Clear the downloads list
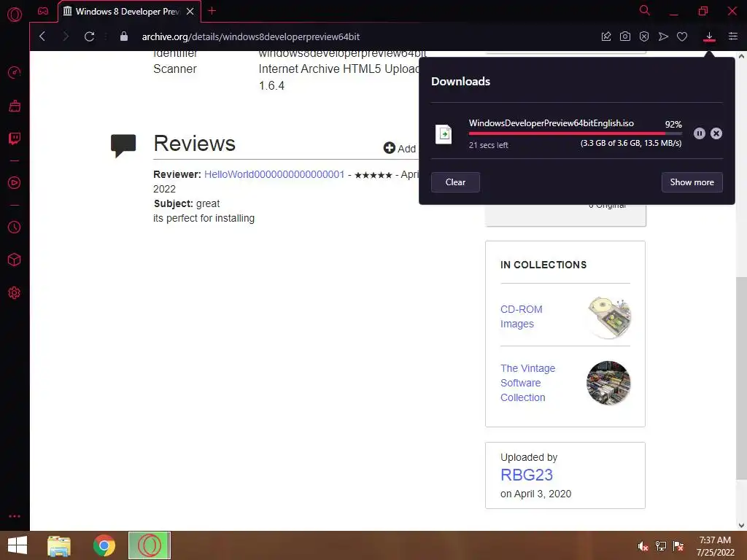The width and height of the screenshot is (747, 560). [x=455, y=182]
